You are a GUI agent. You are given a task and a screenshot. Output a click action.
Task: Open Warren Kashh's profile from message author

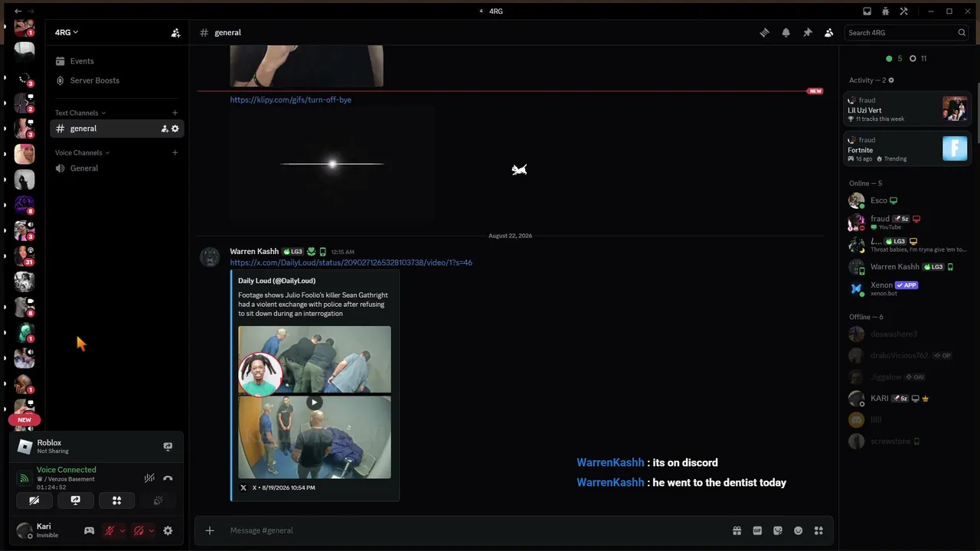(254, 252)
